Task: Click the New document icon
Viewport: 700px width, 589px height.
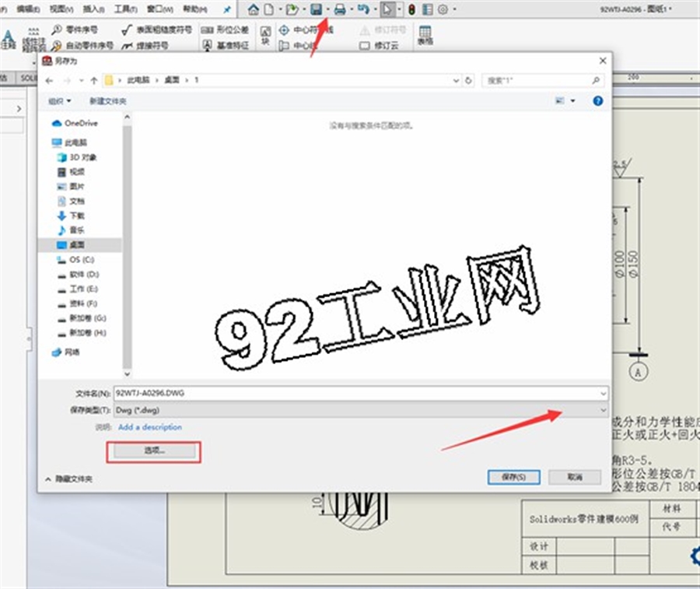Action: pos(269,9)
